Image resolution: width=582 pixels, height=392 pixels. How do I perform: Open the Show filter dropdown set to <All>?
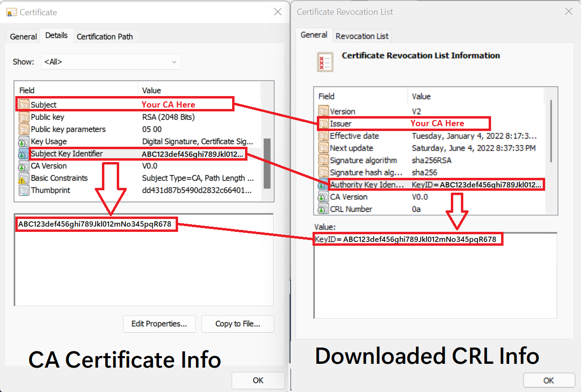[x=111, y=62]
